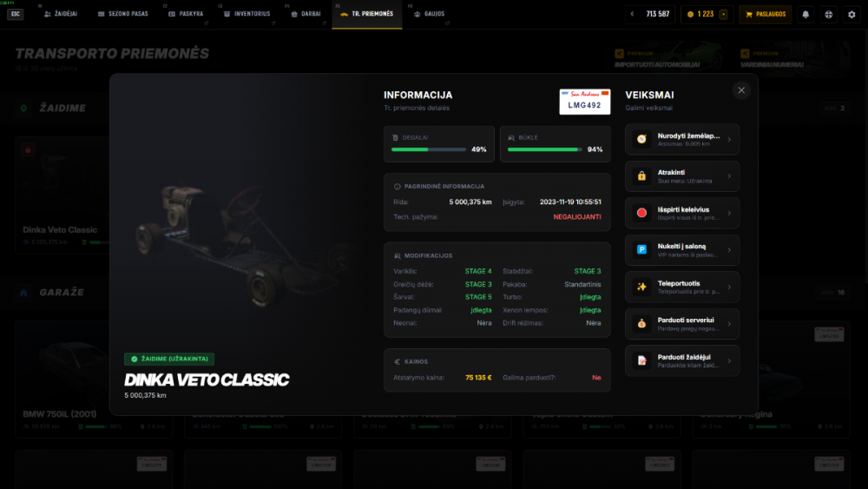Expand the Teleportuotis action chevron
This screenshot has width=868, height=489.
(x=729, y=287)
